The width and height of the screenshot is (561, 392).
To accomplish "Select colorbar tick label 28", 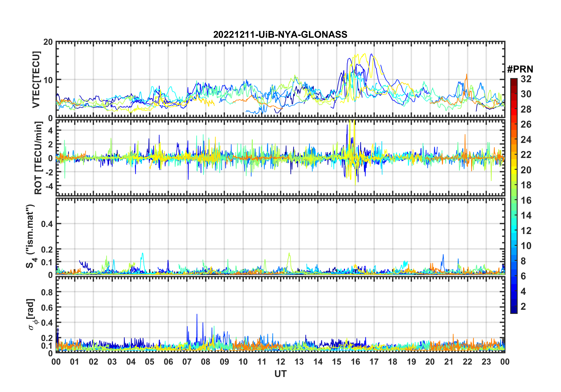I will tap(526, 109).
